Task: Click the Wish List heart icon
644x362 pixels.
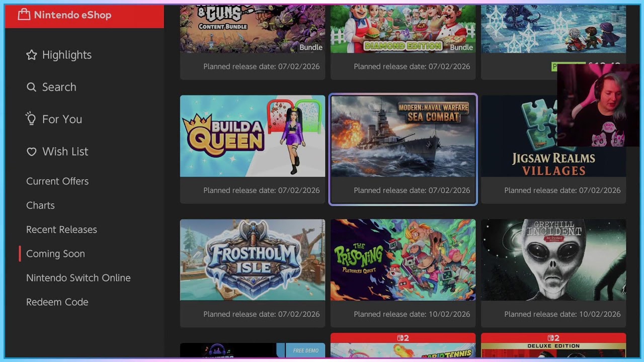Action: [32, 151]
